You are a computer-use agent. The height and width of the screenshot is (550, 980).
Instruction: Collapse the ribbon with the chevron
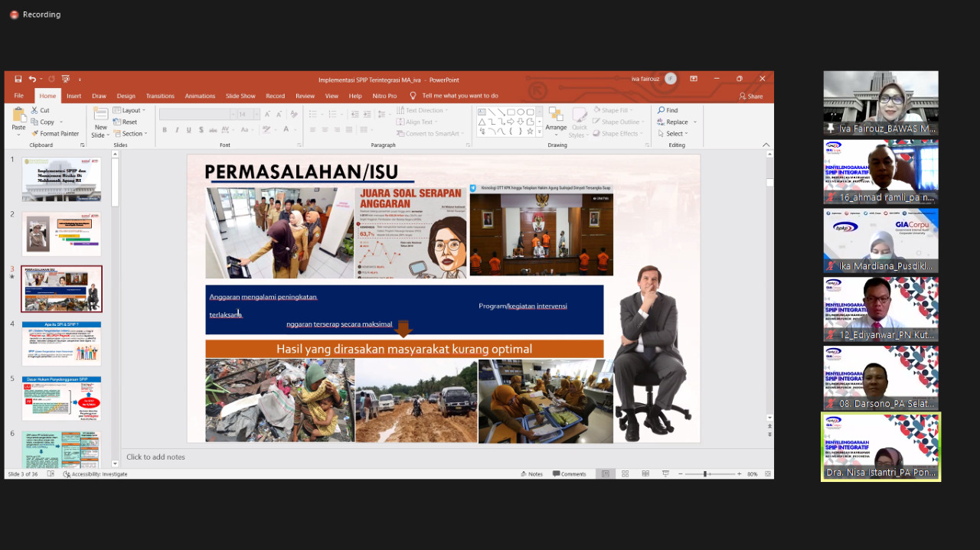coord(766,145)
